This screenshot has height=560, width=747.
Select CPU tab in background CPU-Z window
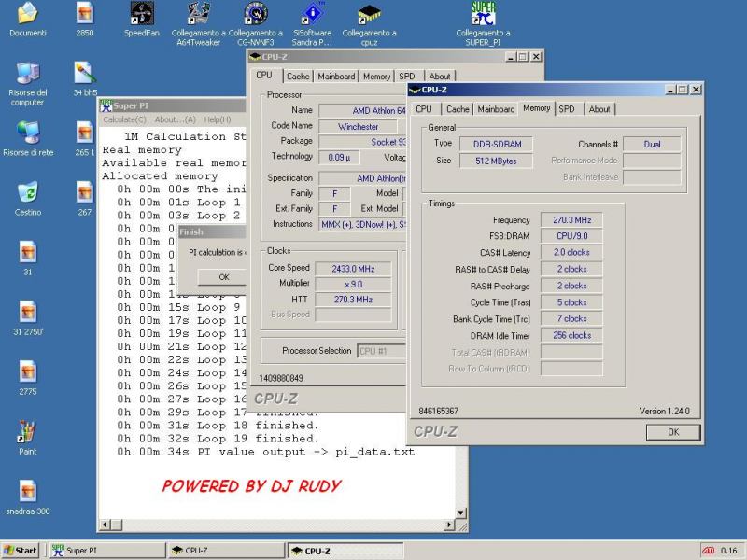point(264,76)
